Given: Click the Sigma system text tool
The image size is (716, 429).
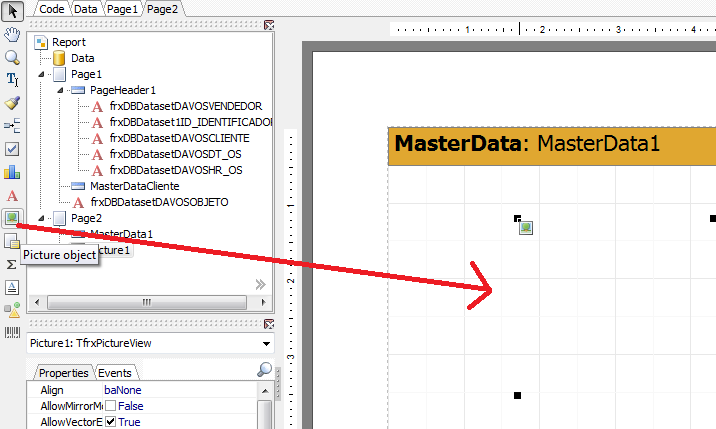Looking at the screenshot, I should point(12,264).
